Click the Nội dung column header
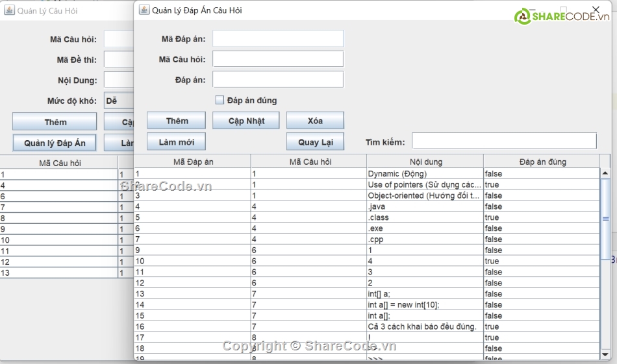This screenshot has height=364, width=617. click(425, 162)
